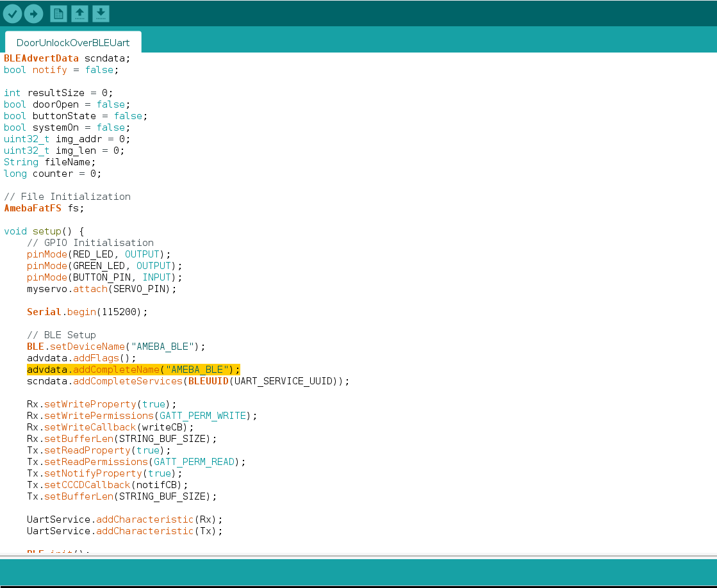
Task: Click the void setup() function line
Action: click(44, 231)
